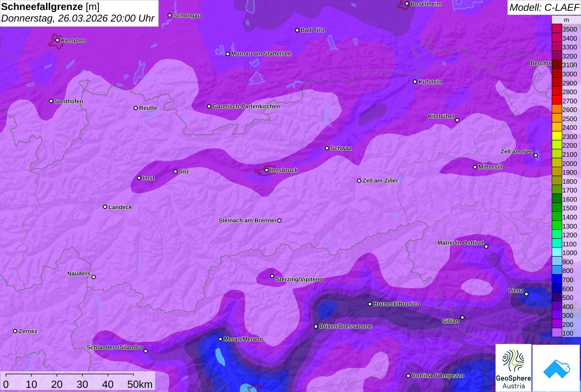Pick the 2300 m yellow legend swatch
Screen dimensions: 581x392
(557, 136)
